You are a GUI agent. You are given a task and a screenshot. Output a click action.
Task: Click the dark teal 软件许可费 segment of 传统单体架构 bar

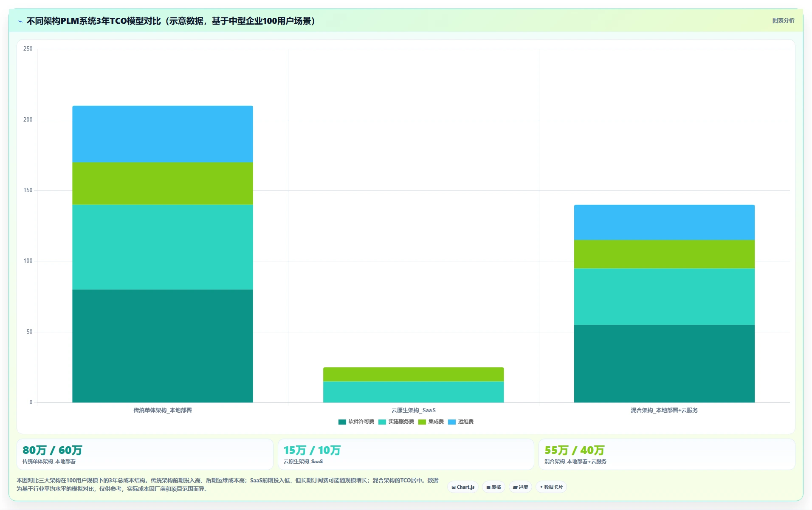163,346
